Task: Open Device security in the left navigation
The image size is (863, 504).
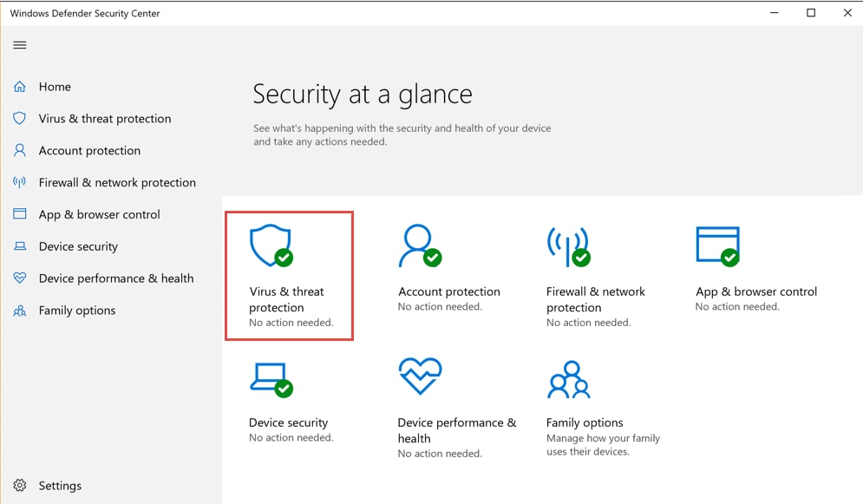Action: 78,247
